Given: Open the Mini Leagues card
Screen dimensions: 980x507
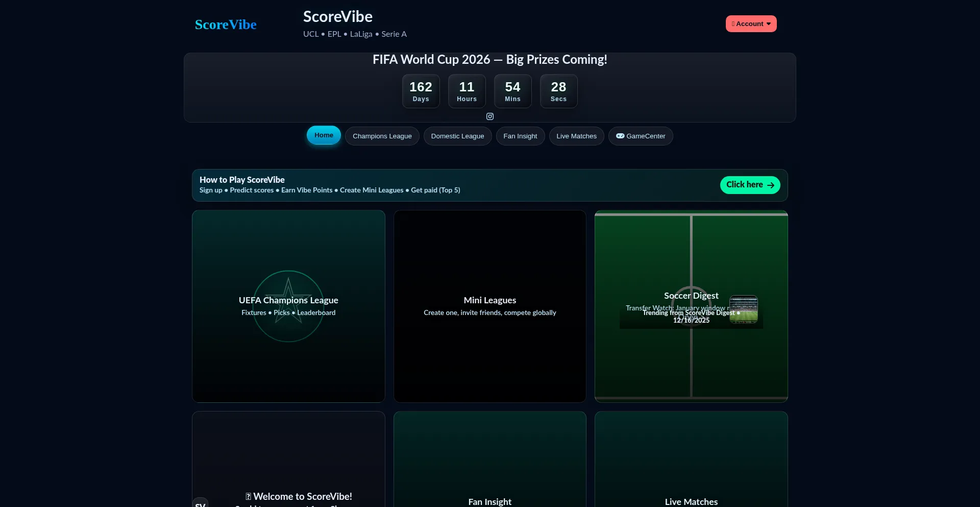Looking at the screenshot, I should [x=490, y=306].
